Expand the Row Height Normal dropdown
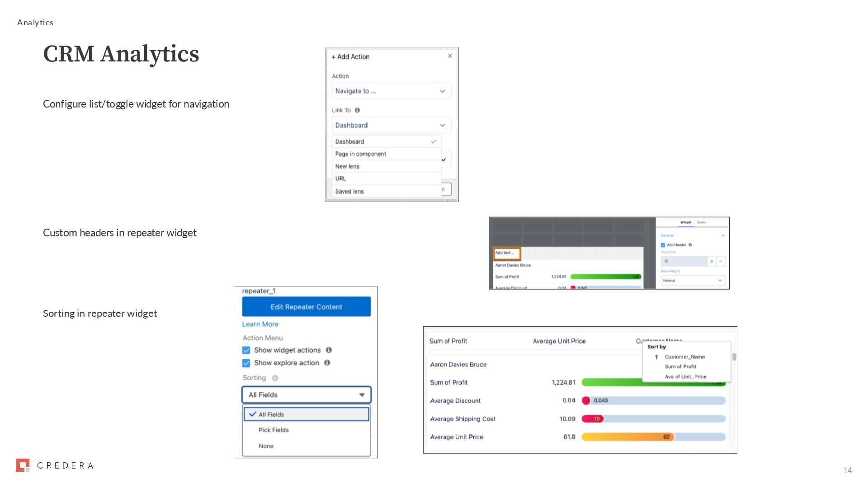The height and width of the screenshot is (488, 868). click(x=693, y=281)
